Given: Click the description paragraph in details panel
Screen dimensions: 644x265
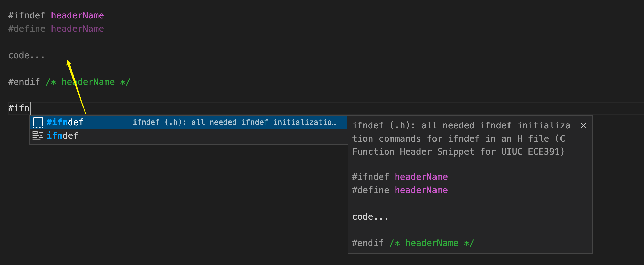Looking at the screenshot, I should tap(461, 139).
